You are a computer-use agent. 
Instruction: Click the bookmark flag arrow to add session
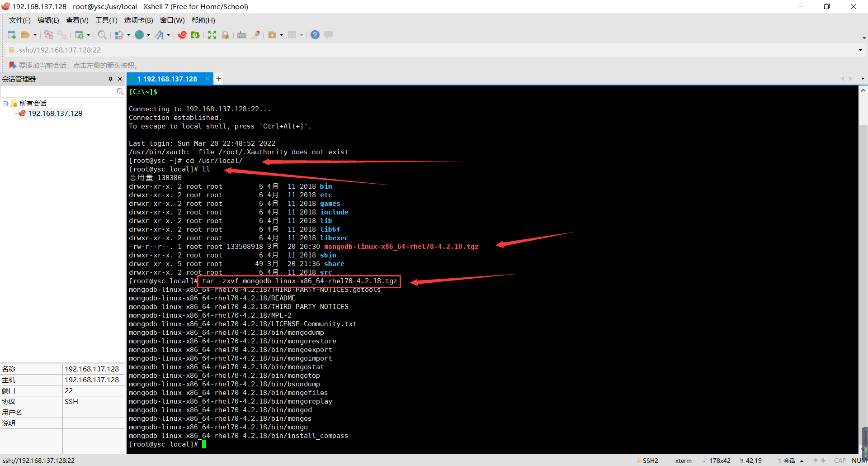12,65
